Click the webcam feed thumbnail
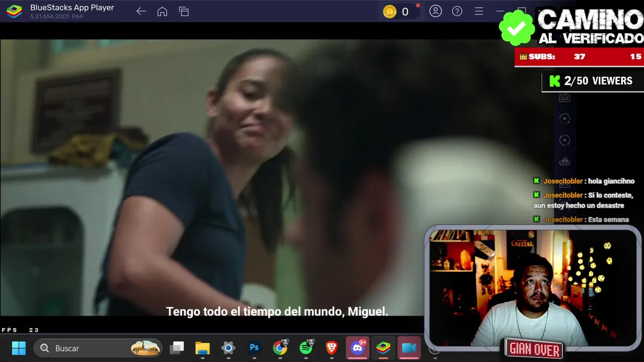 pos(533,288)
